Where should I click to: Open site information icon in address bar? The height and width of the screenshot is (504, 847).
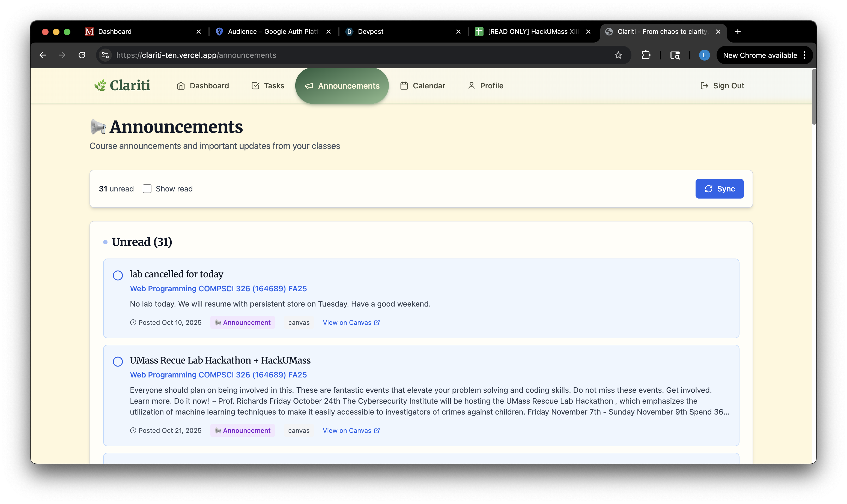click(105, 55)
